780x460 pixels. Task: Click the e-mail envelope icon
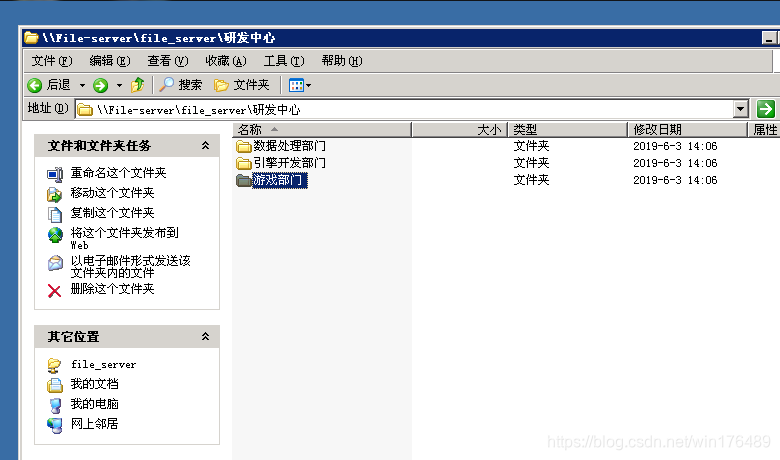pos(55,263)
